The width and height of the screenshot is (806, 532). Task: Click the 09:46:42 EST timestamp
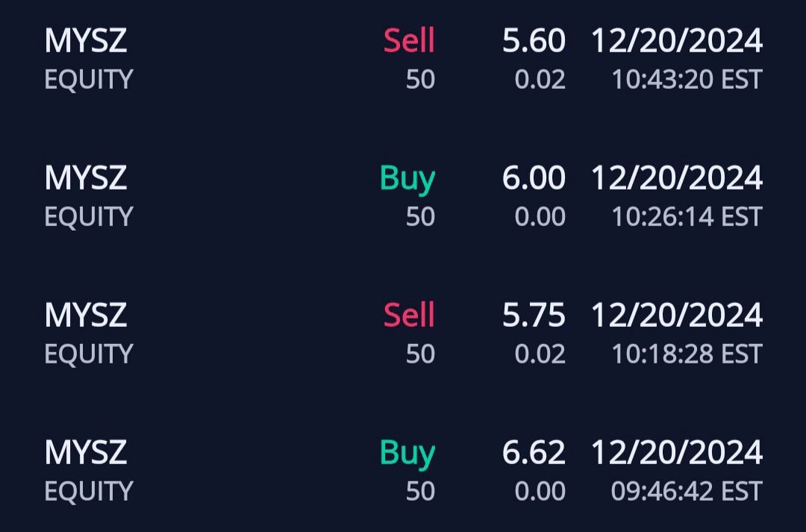pyautogui.click(x=687, y=491)
